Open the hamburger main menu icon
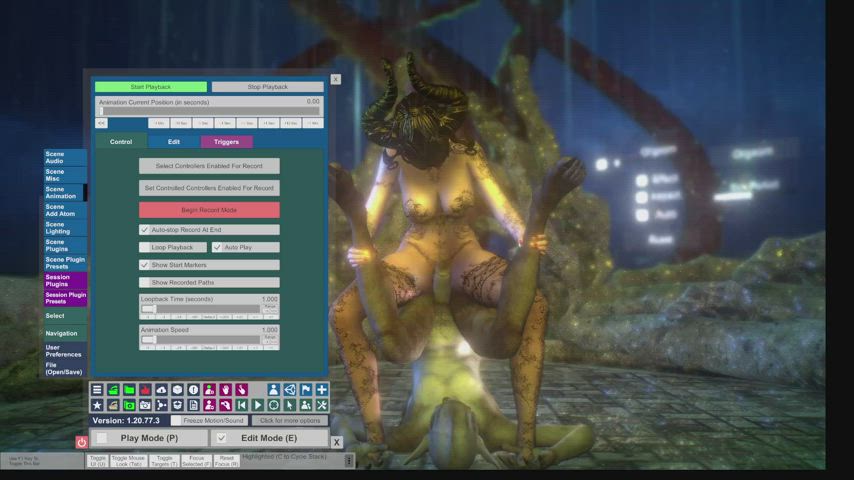The image size is (854, 480). (97, 390)
